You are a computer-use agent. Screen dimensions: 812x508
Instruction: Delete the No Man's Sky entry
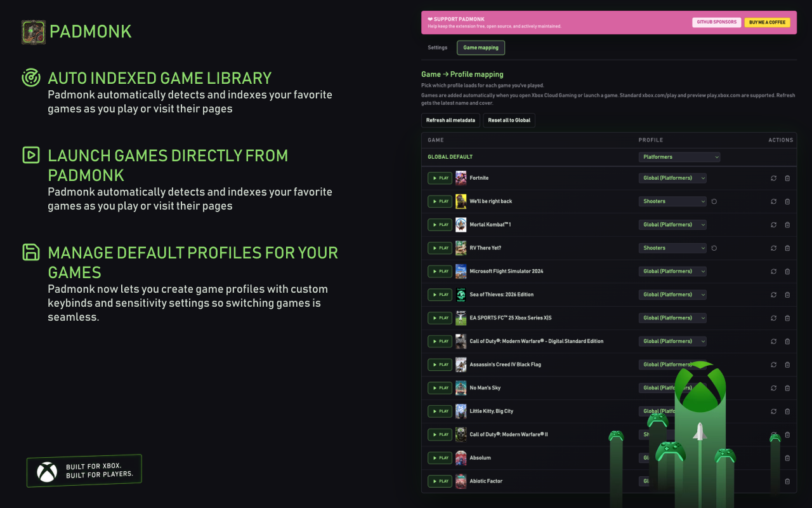(x=787, y=388)
